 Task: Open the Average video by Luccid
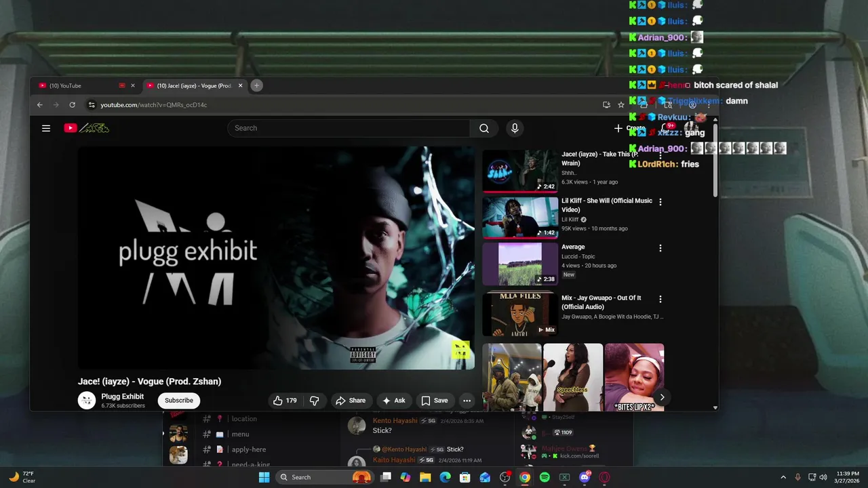pos(520,264)
